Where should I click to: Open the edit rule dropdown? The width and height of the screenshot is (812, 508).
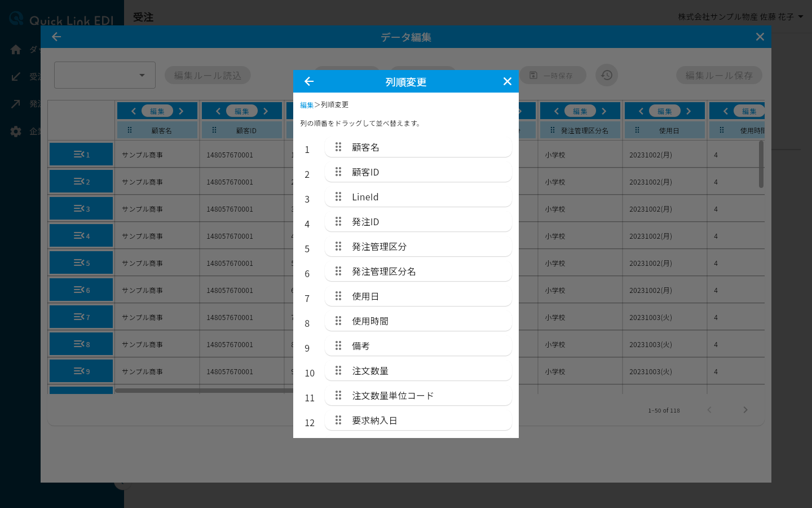pos(105,75)
